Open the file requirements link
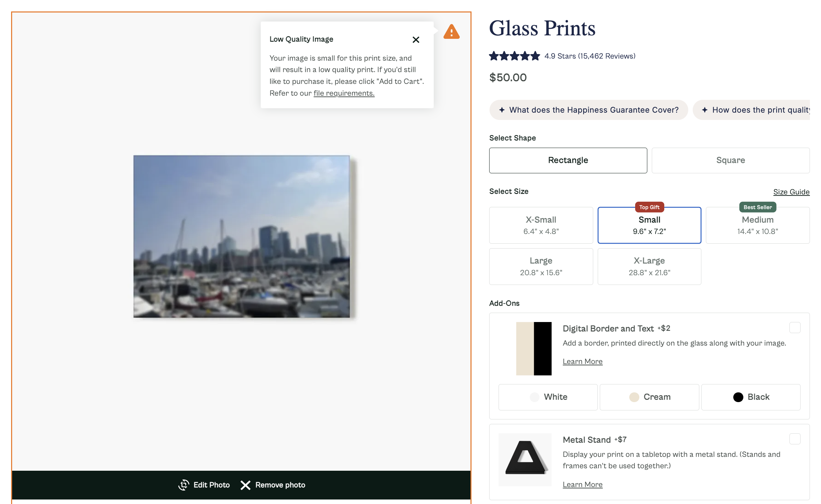The width and height of the screenshot is (821, 504). (x=344, y=93)
